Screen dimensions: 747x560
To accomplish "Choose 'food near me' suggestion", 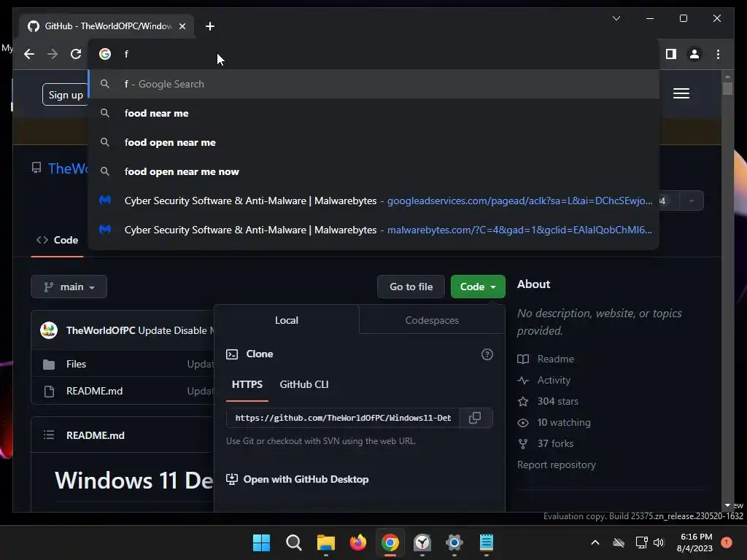I will 374,113.
